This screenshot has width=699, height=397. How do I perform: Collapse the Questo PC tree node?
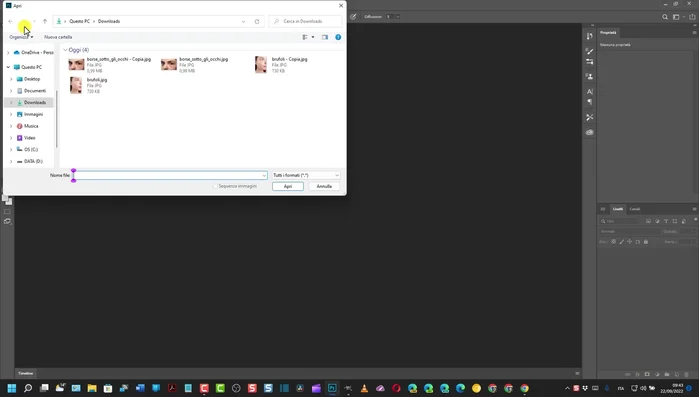(x=8, y=67)
